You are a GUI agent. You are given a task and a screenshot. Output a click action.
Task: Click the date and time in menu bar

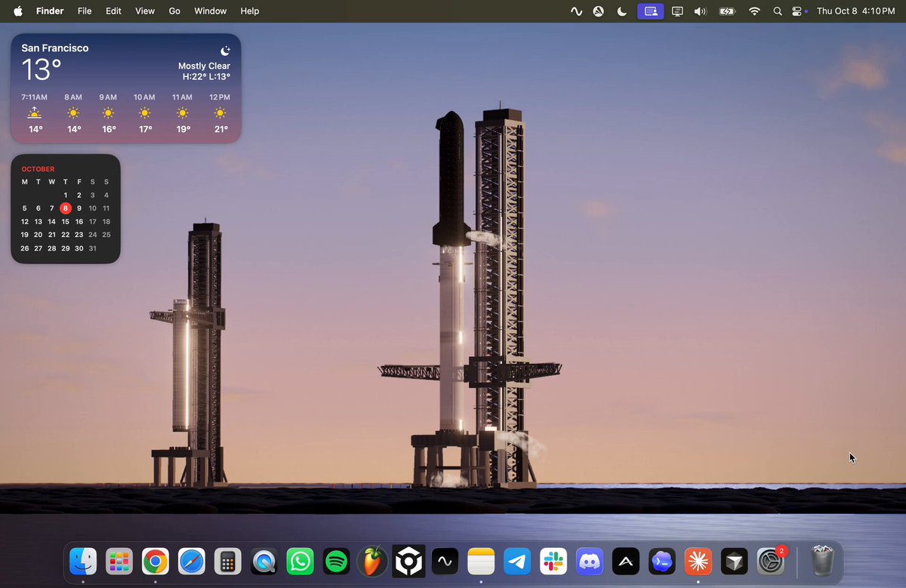(x=856, y=11)
